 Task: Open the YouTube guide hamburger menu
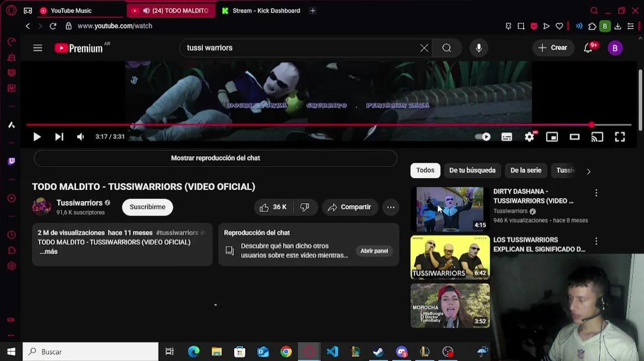pos(38,48)
